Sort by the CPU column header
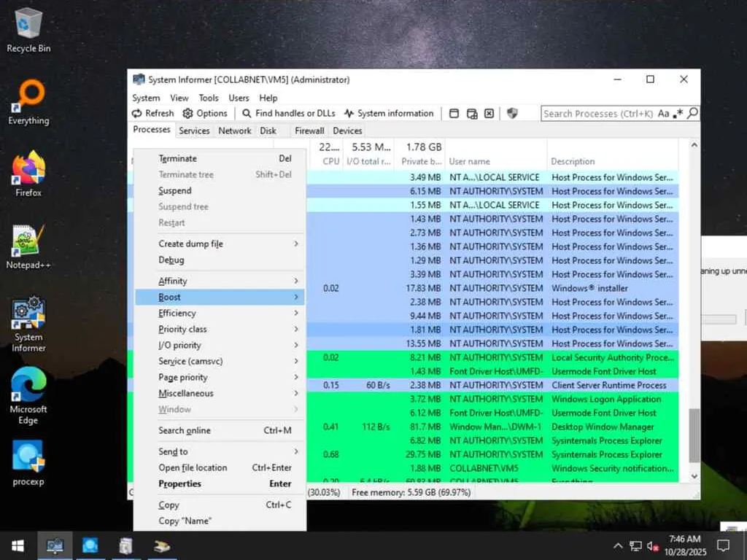 pos(326,155)
